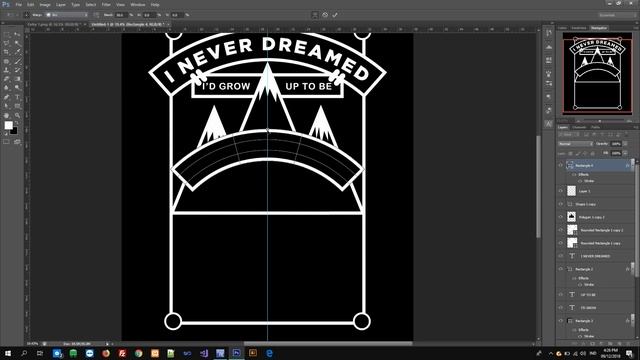Select the Hand tool
This screenshot has height=360, width=640.
(x=7, y=116)
